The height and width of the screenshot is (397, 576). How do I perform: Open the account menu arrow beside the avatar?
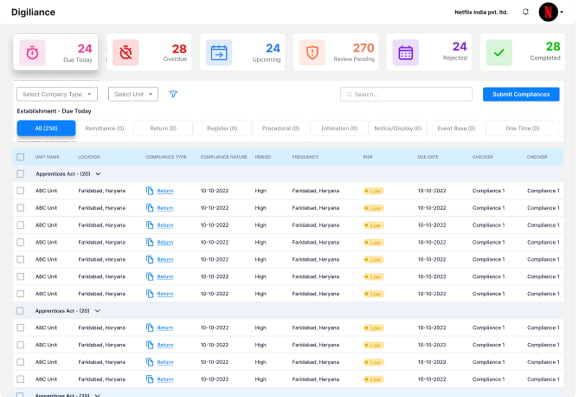click(562, 12)
